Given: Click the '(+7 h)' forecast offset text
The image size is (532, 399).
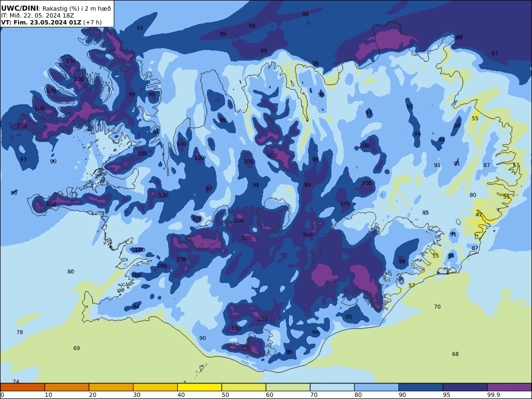Looking at the screenshot, I should (92, 22).
